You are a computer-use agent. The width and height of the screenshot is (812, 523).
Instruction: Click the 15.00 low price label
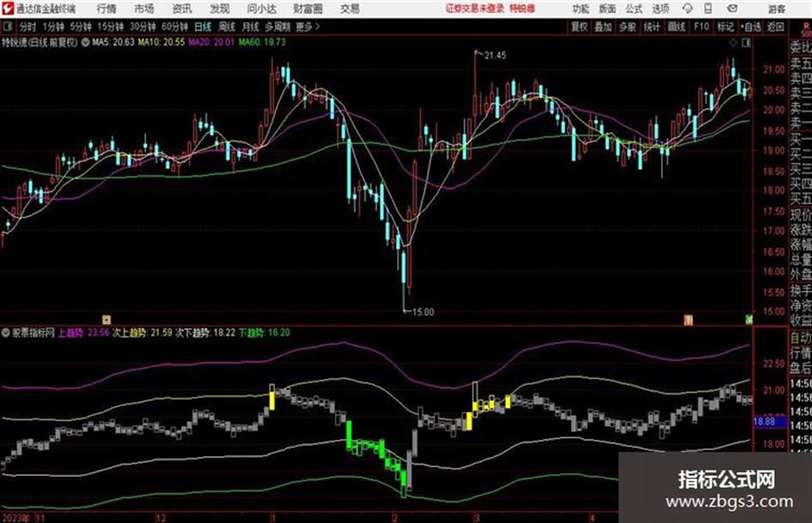tap(423, 313)
